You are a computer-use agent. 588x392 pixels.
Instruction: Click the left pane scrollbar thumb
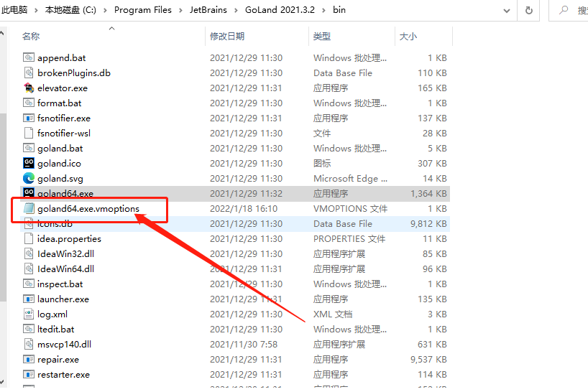point(3,207)
